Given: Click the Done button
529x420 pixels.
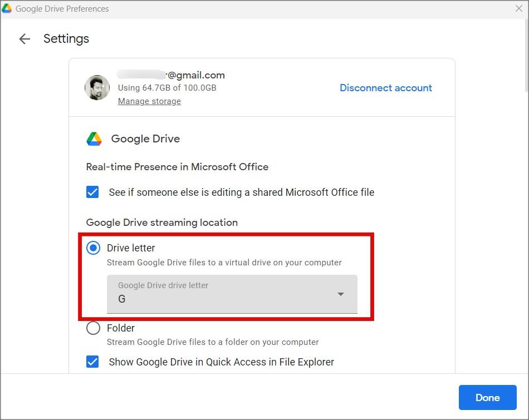Looking at the screenshot, I should 487,397.
